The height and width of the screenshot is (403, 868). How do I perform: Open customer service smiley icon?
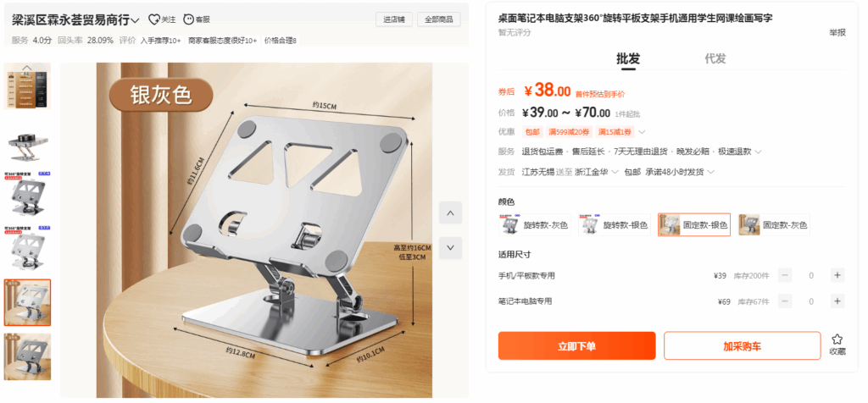pyautogui.click(x=188, y=20)
